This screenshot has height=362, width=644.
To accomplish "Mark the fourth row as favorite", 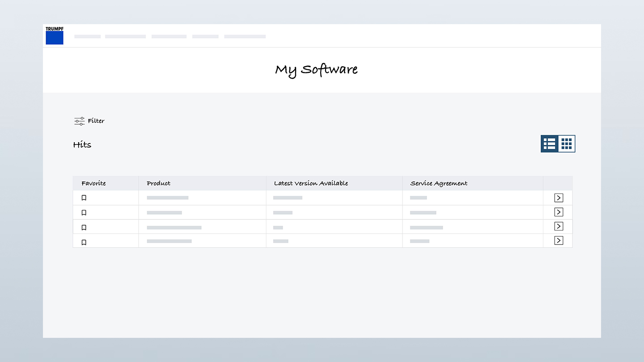I will (84, 242).
